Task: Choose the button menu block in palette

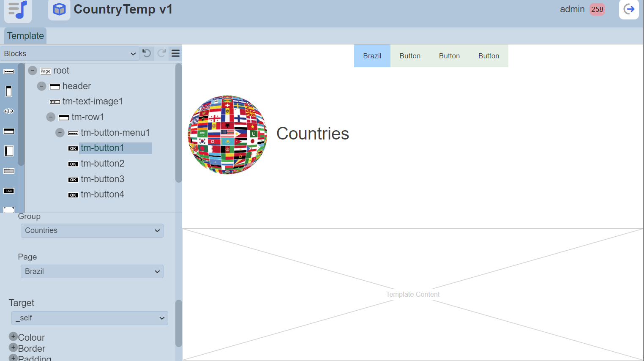Action: coord(9,71)
